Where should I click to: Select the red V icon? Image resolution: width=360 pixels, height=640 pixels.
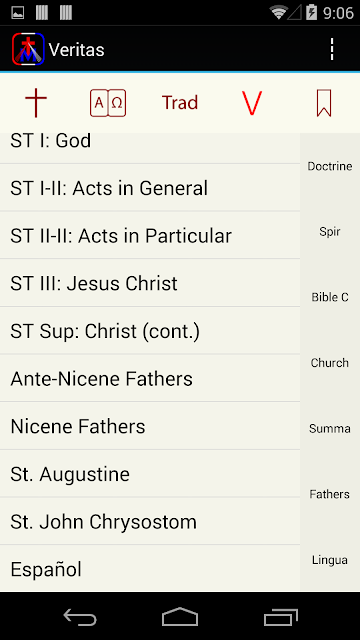point(252,103)
